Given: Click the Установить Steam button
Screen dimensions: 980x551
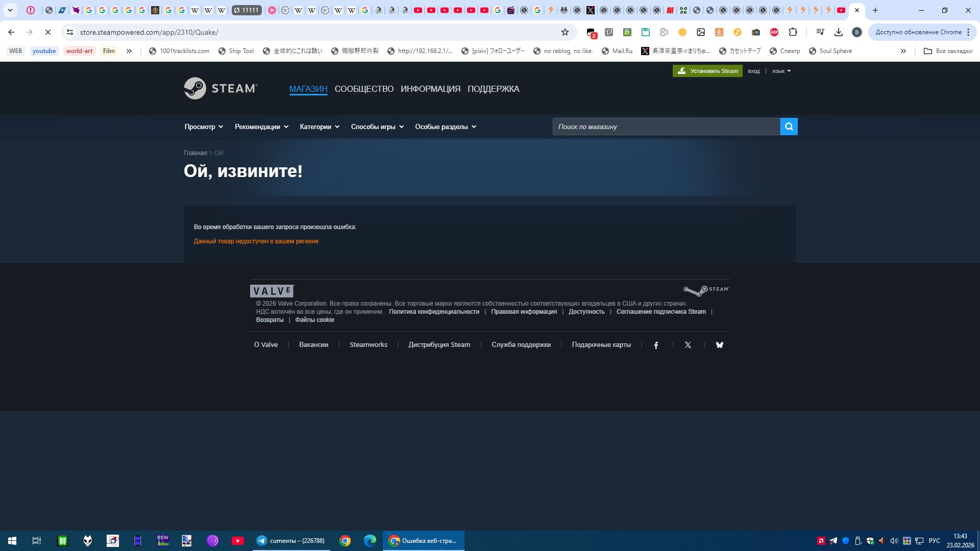Looking at the screenshot, I should [x=707, y=71].
